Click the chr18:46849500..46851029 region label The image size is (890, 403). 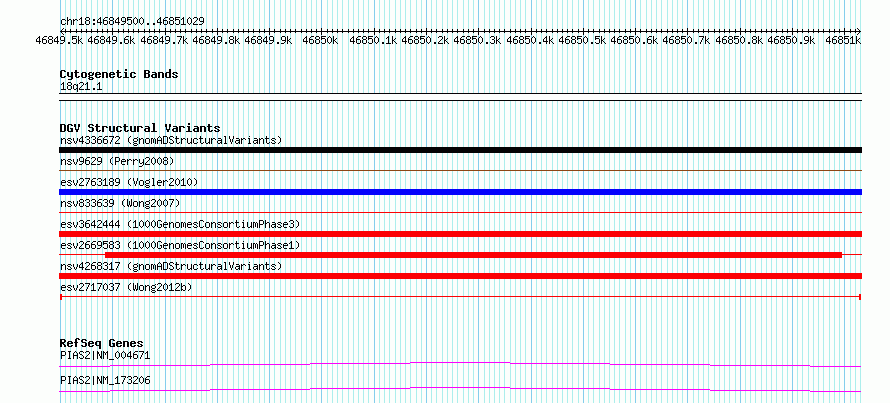coord(132,21)
